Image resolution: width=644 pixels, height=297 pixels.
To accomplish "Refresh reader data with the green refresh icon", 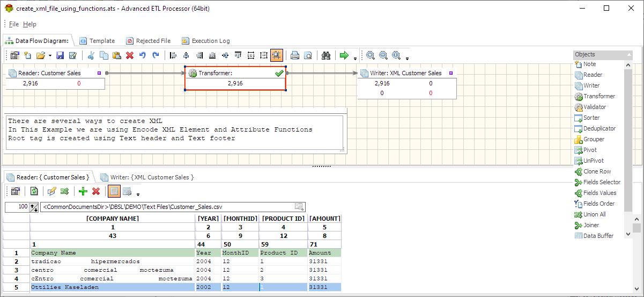I will point(34,191).
